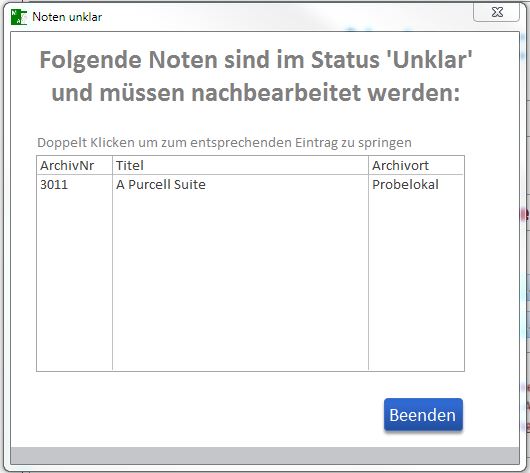Click the 'Doppelt Klicken' hint label
The image size is (530, 473).
click(x=224, y=143)
